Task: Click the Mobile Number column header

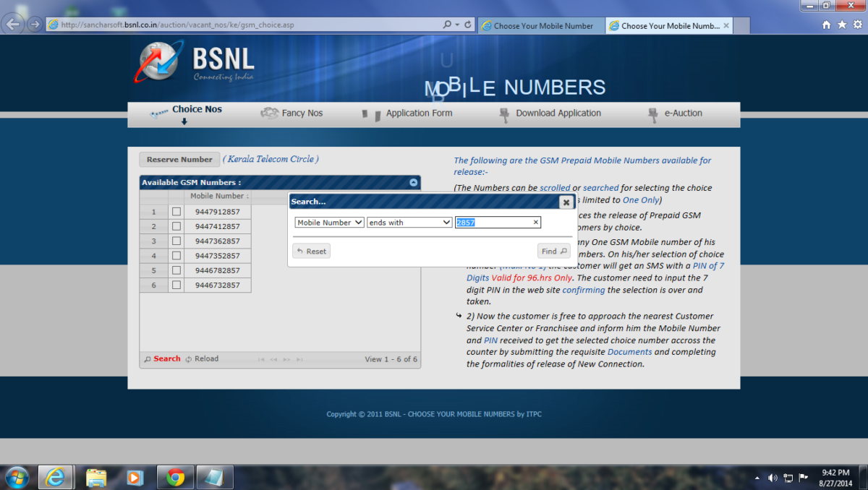Action: pyautogui.click(x=218, y=196)
